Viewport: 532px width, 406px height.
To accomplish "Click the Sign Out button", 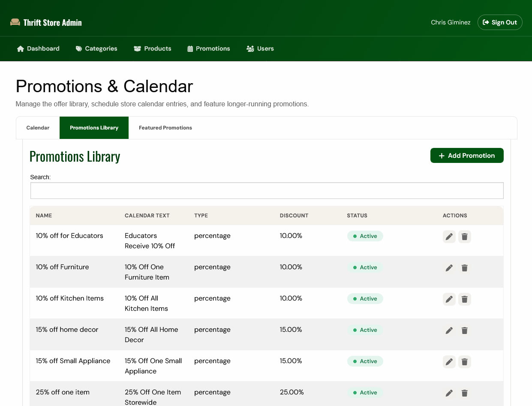I will (x=500, y=22).
